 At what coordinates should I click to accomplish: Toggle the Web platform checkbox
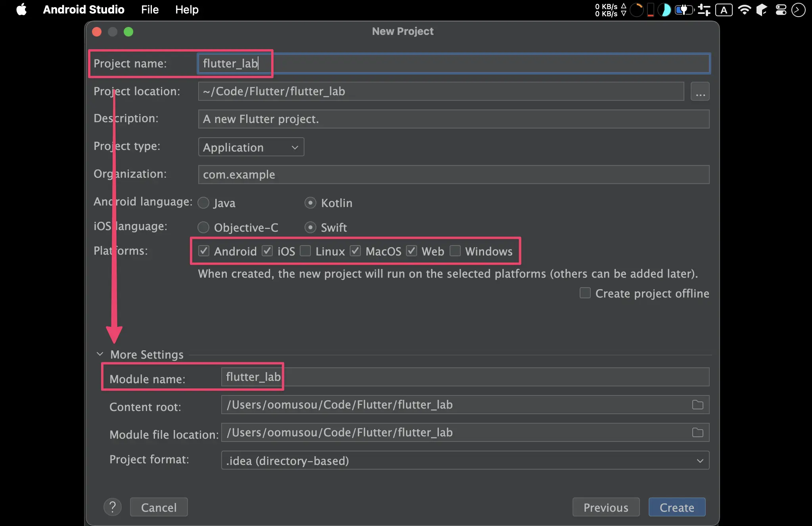412,251
